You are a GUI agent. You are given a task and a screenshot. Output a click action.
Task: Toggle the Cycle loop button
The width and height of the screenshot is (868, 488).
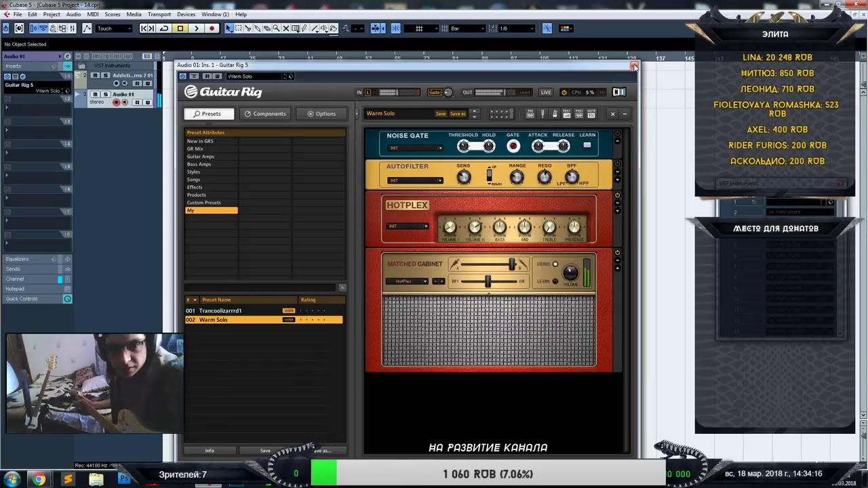pyautogui.click(x=164, y=28)
